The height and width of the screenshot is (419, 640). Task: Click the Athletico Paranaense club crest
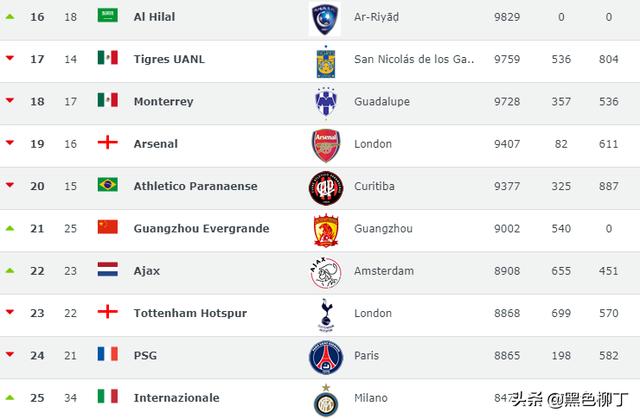[325, 187]
